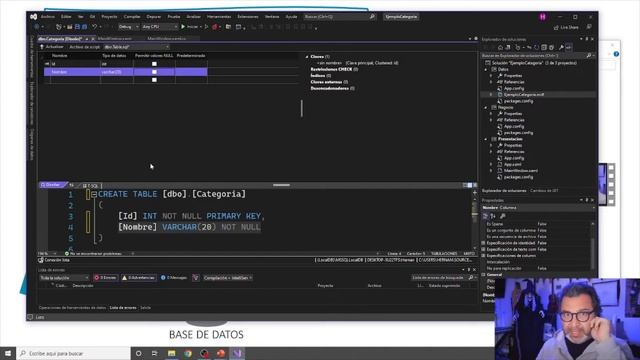Screen dimensions: 640x360
Task: Click the Cortana circle icon in taskbar
Action: pyautogui.click(x=138, y=353)
